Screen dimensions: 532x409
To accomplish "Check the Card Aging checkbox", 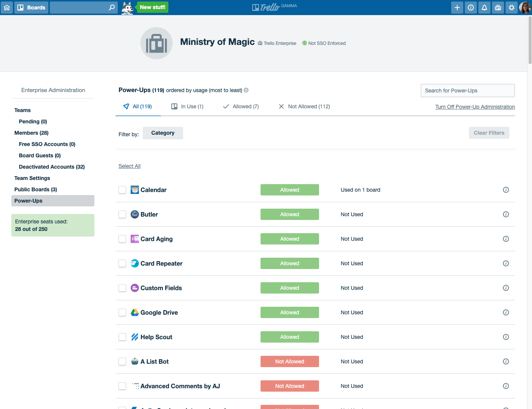I will click(122, 239).
